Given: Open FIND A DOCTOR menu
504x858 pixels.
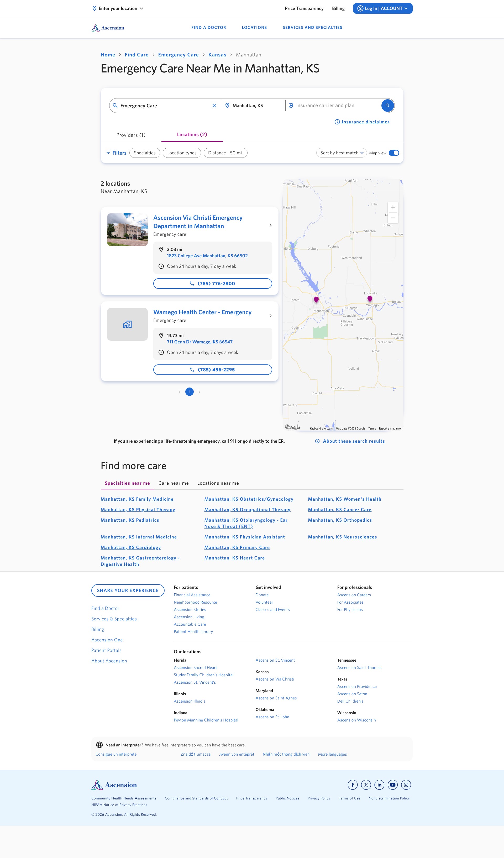Looking at the screenshot, I should pos(209,28).
